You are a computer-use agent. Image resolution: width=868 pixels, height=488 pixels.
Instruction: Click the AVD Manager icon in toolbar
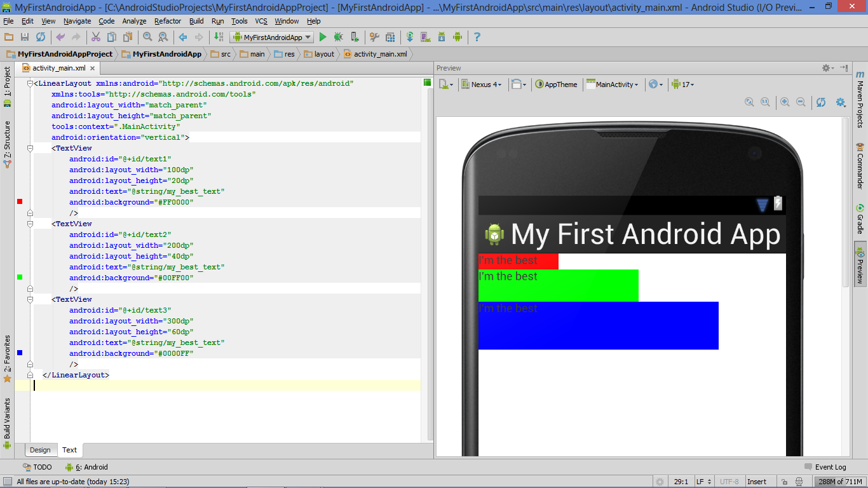[425, 37]
